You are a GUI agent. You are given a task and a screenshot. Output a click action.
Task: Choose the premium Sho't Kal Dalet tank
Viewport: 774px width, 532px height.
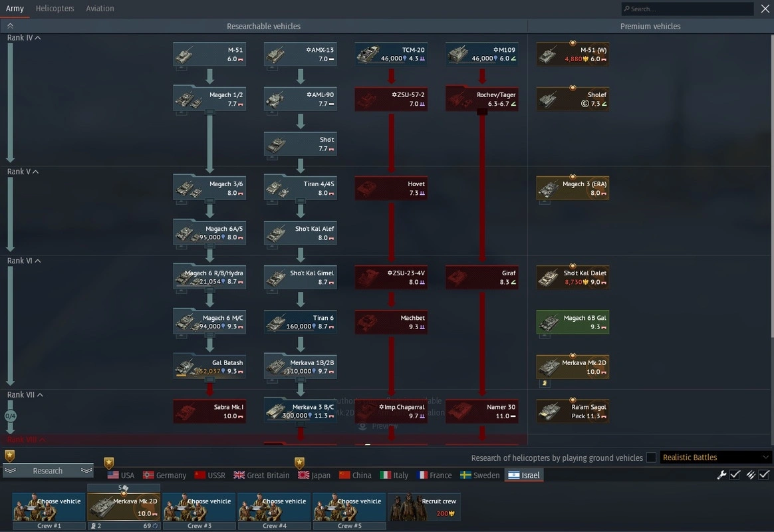tap(573, 277)
